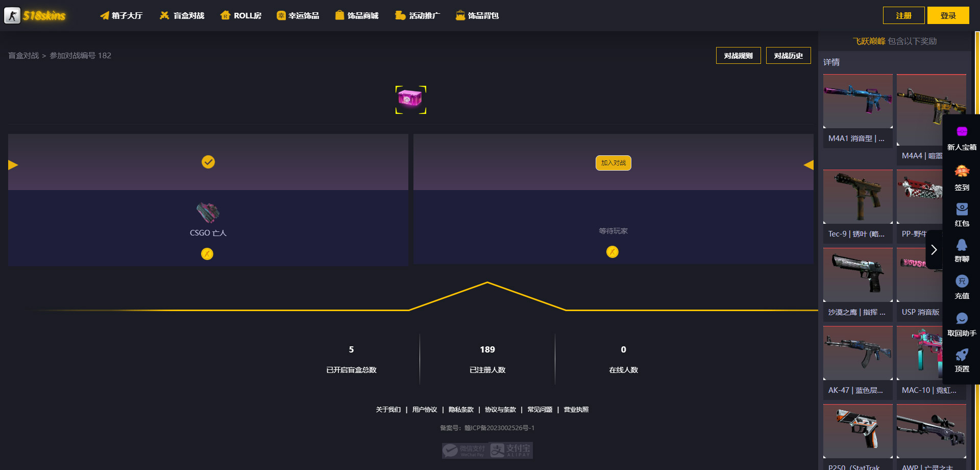Click the ICP 备案号 registration link
This screenshot has height=470, width=980.
pos(487,428)
